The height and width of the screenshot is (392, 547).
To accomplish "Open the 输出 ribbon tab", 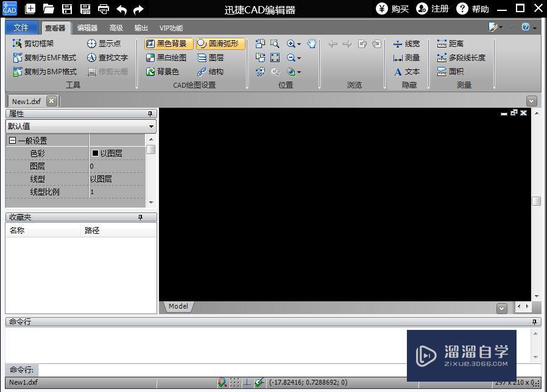I will [x=142, y=27].
